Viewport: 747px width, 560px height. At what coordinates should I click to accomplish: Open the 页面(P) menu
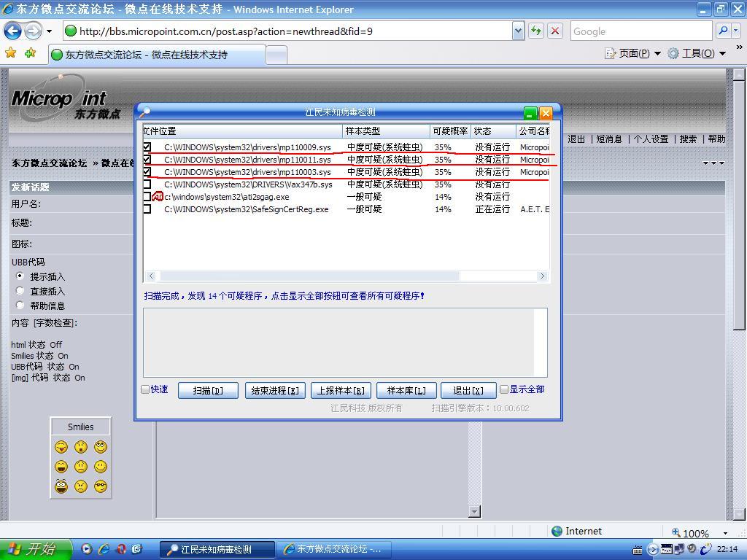[633, 53]
